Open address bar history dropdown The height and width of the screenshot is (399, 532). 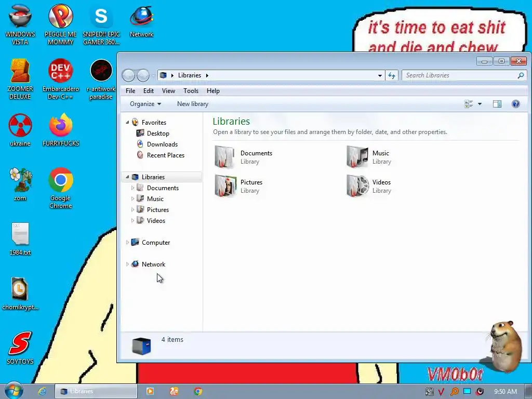pyautogui.click(x=380, y=75)
